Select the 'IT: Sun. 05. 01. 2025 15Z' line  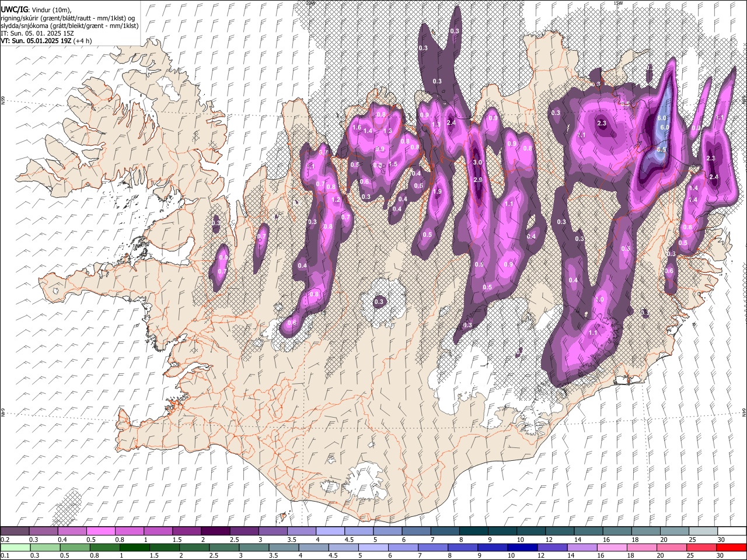(37, 33)
